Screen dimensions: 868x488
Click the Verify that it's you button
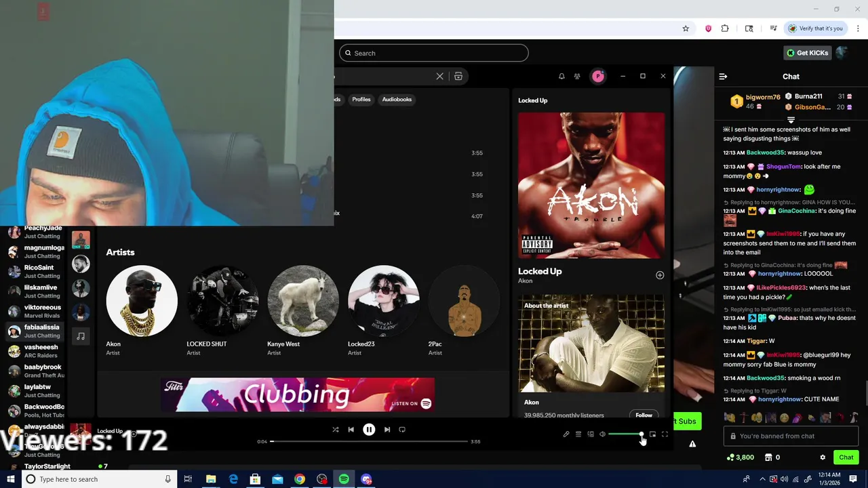[815, 28]
